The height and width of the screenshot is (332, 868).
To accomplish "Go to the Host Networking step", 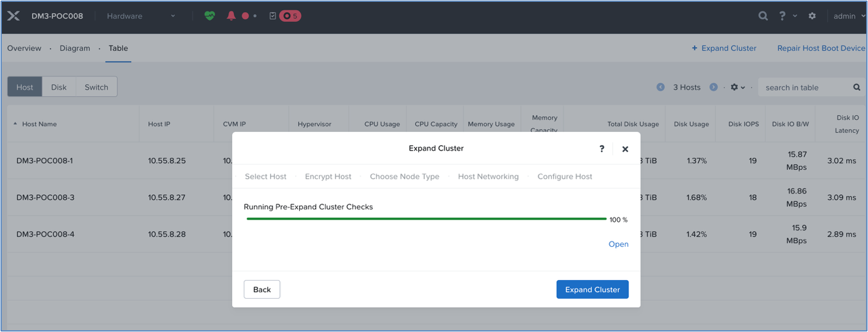I will pyautogui.click(x=488, y=177).
